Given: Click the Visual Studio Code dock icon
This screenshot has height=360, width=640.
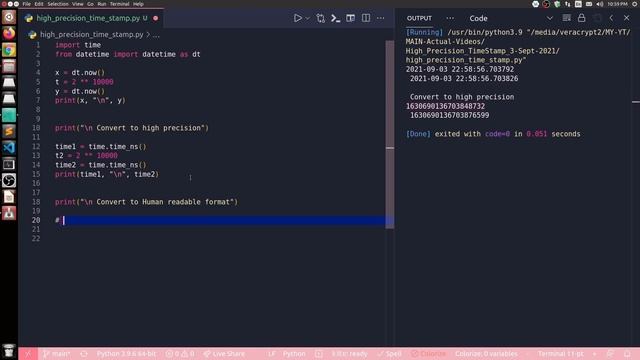Looking at the screenshot, I should 9,147.
